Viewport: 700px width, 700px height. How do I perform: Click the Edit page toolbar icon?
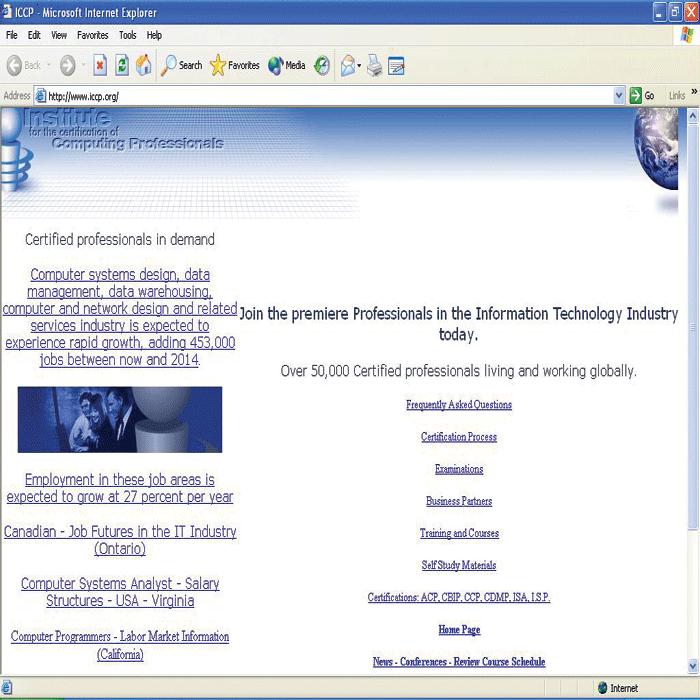point(396,66)
